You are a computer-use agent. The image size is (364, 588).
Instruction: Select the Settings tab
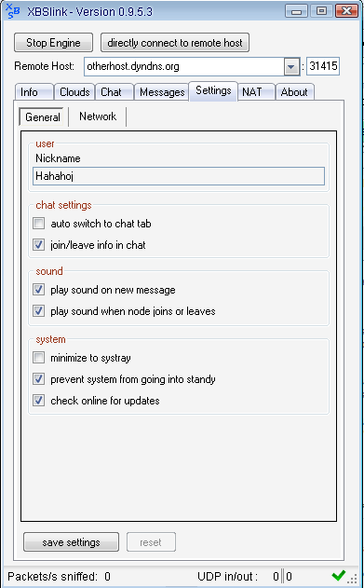213,91
